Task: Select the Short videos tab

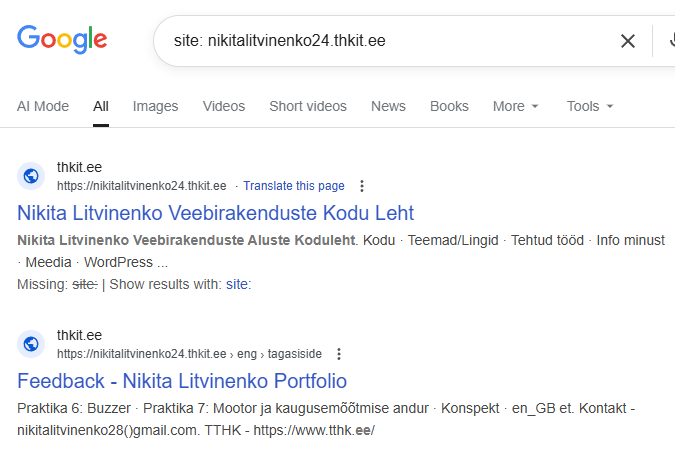Action: coord(308,106)
